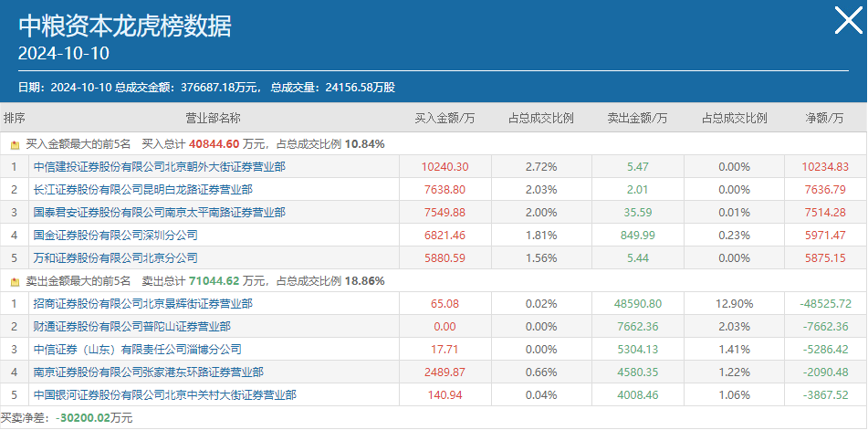868x430 pixels.
Task: Open 中信建投证券北京朝外大街证券营业部 link
Action: (160, 166)
